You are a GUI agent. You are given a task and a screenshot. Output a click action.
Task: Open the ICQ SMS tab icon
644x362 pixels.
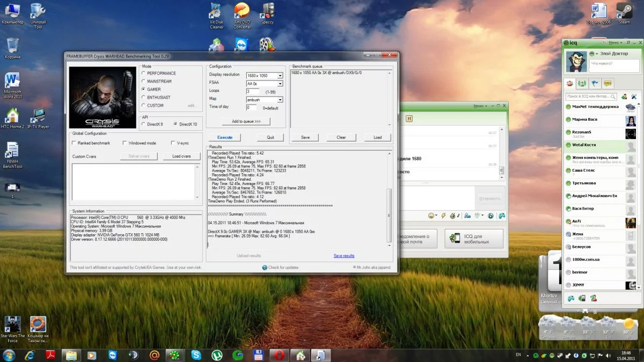(x=608, y=84)
